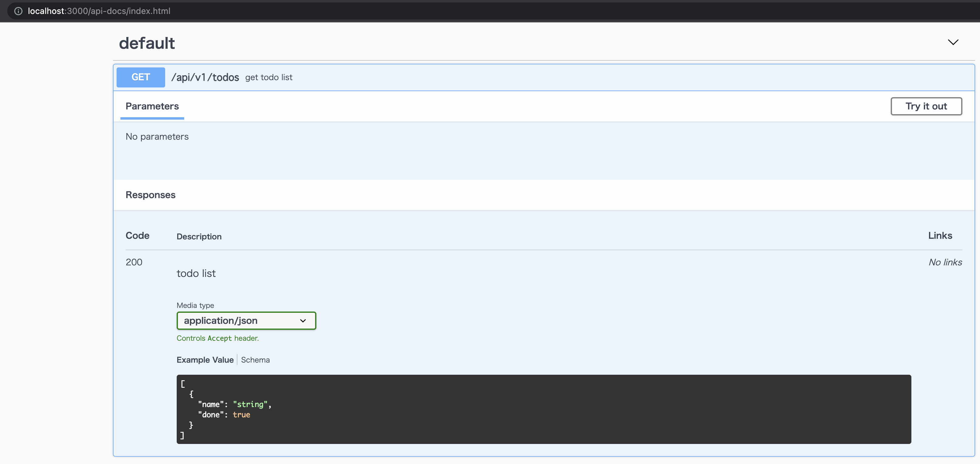Click the Responses section header
The width and height of the screenshot is (980, 464).
click(150, 195)
